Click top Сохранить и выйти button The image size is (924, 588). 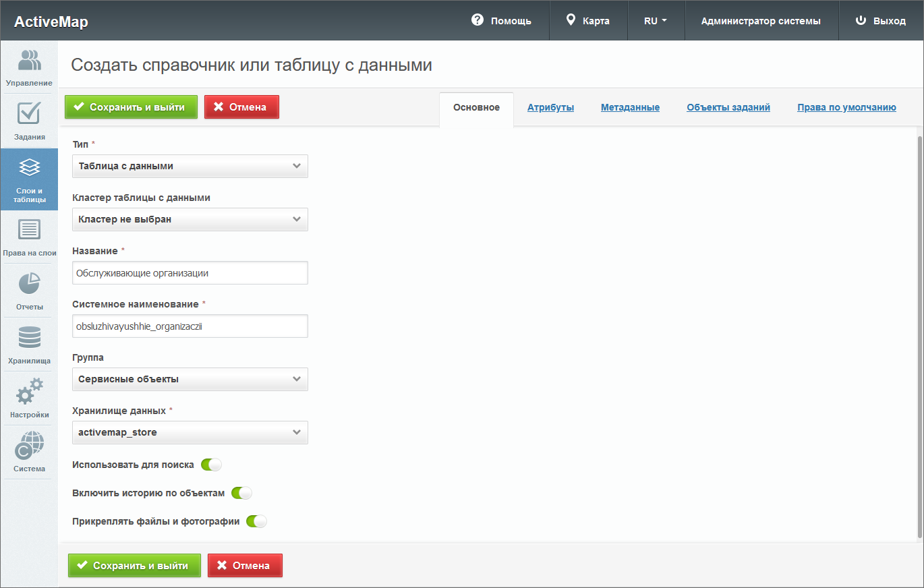[131, 107]
